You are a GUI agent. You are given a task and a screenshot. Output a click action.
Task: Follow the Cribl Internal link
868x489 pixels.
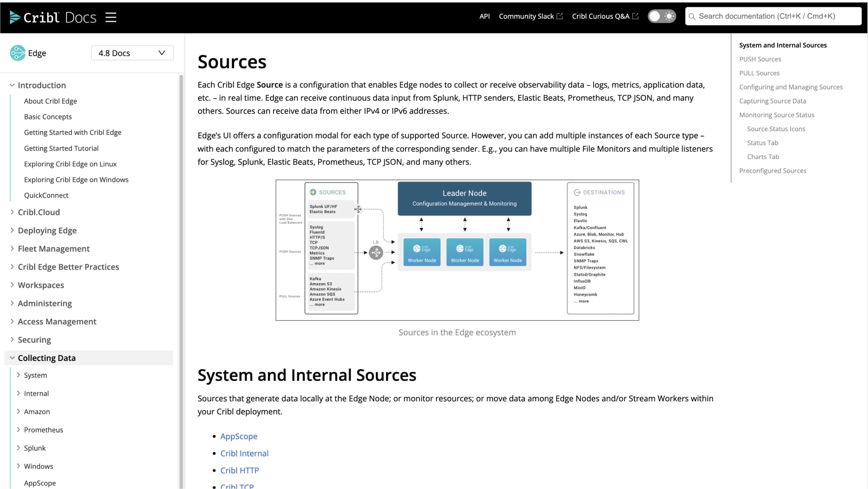[244, 453]
